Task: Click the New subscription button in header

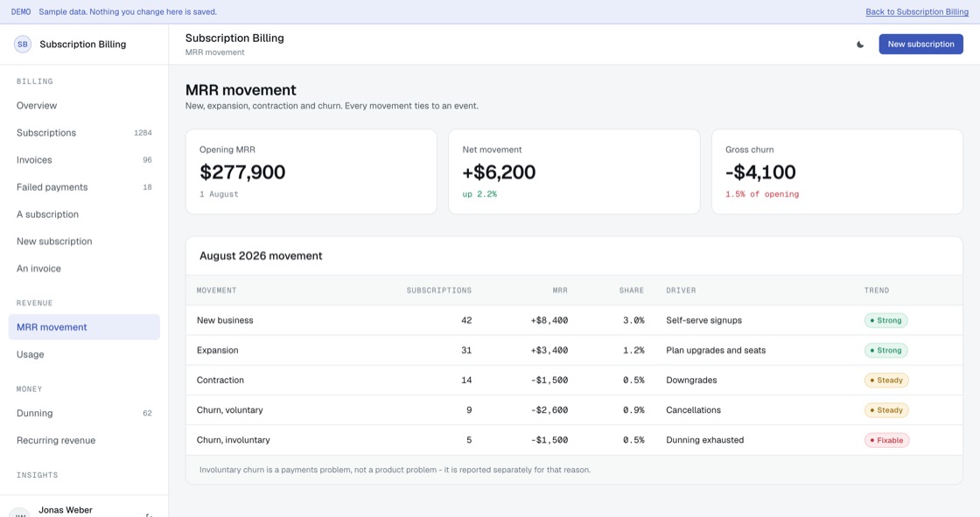Action: coord(920,45)
